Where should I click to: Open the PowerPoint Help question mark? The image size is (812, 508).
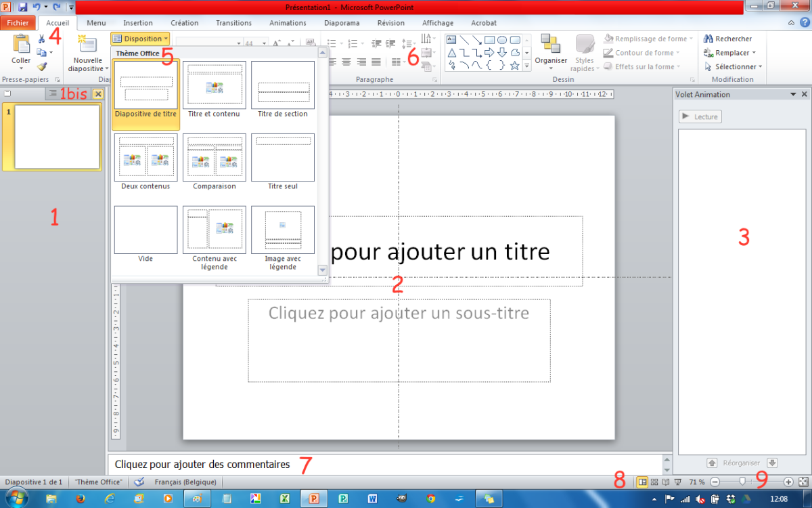coord(804,23)
